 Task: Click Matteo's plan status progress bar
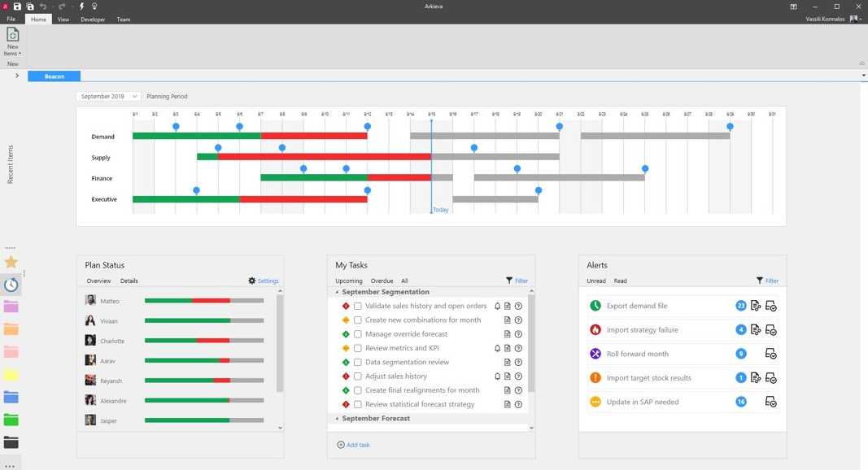204,301
